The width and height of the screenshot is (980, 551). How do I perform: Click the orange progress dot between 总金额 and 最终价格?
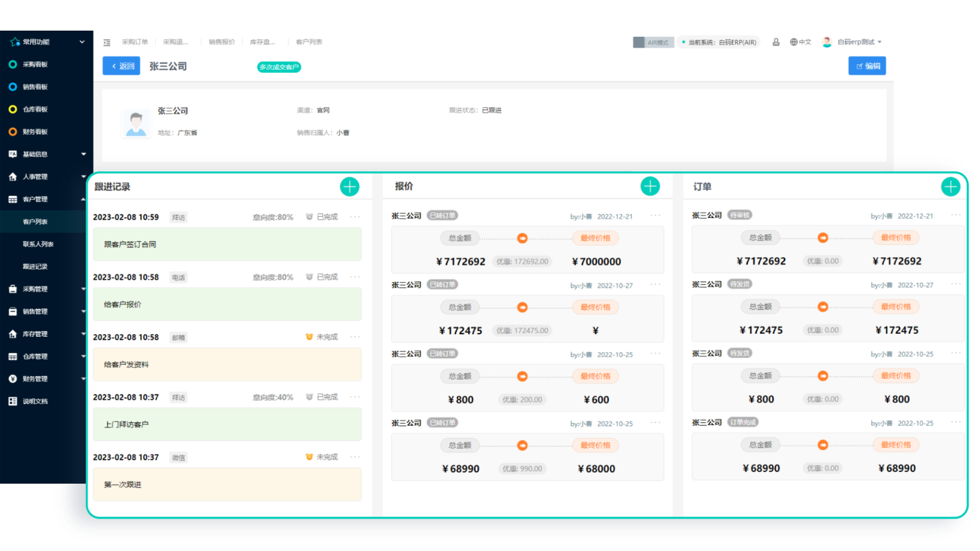pyautogui.click(x=522, y=238)
